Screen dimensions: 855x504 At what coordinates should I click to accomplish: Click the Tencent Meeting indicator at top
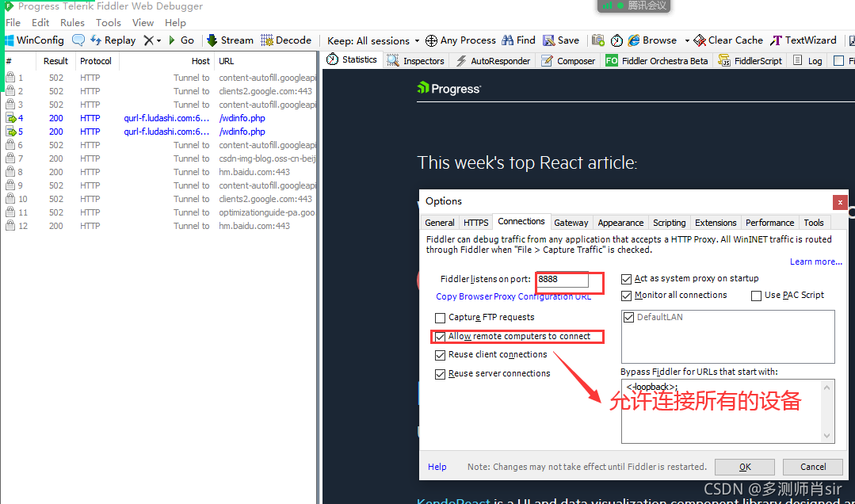634,6
